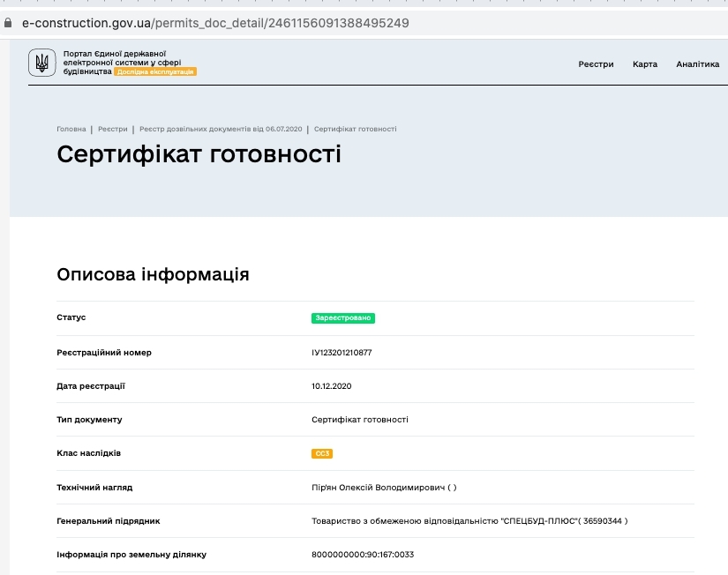Click the Описова інформація heading
Screen dimensions: 728x575
point(153,274)
